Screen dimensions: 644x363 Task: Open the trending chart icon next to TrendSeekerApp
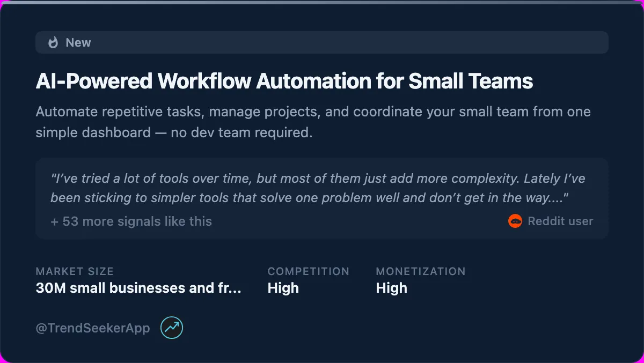[x=172, y=327]
